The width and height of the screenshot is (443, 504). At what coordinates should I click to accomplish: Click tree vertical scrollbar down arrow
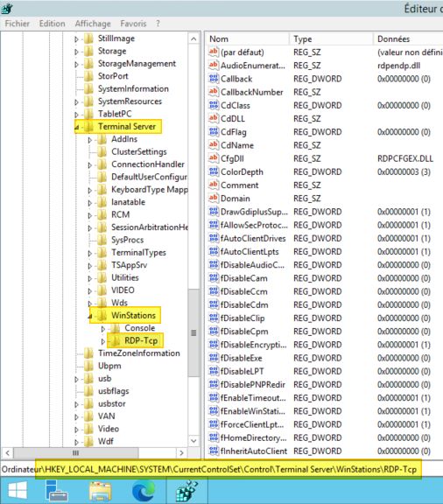click(x=193, y=441)
